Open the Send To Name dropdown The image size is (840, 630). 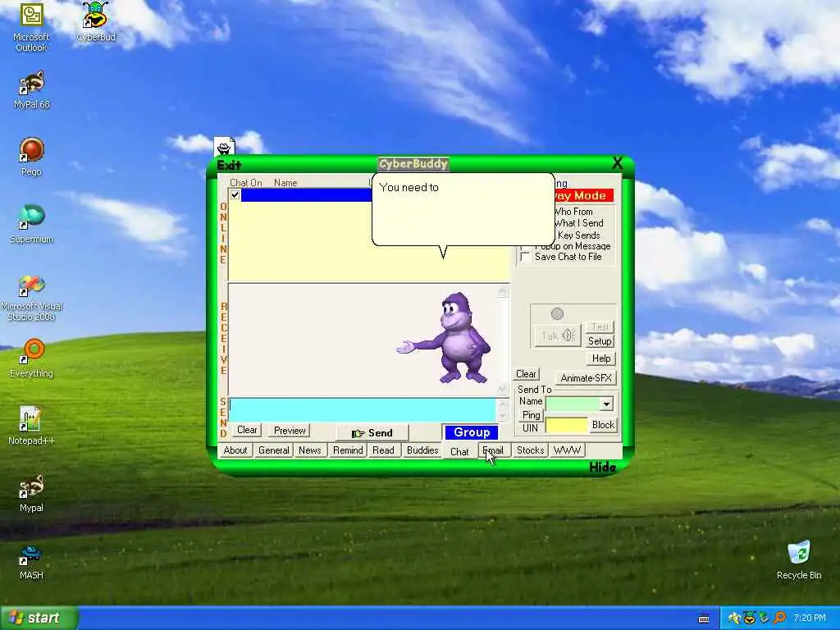(606, 404)
